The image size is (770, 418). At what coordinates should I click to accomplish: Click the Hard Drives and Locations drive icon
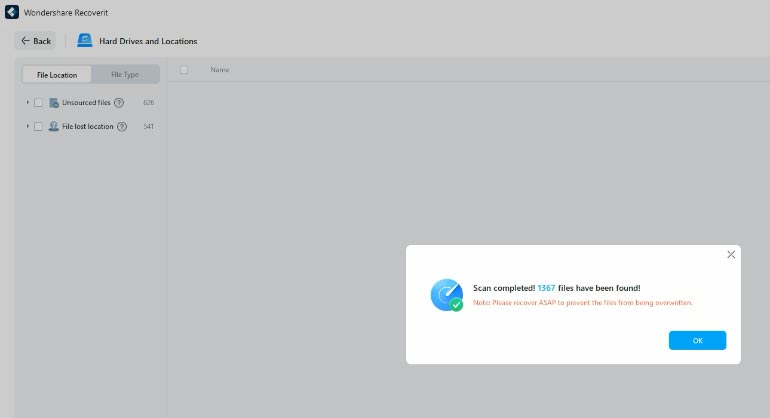[x=84, y=40]
